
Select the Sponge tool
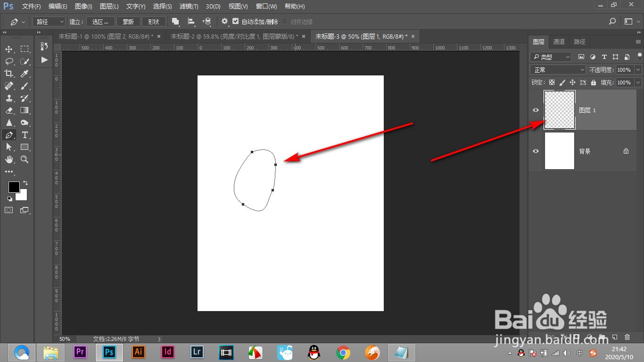(25, 123)
